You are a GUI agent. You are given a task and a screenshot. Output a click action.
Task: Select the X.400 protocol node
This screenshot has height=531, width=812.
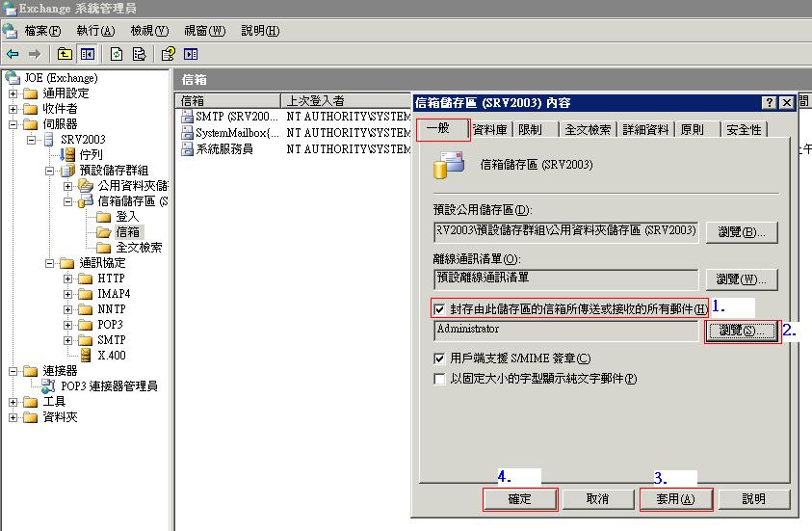[x=112, y=356]
